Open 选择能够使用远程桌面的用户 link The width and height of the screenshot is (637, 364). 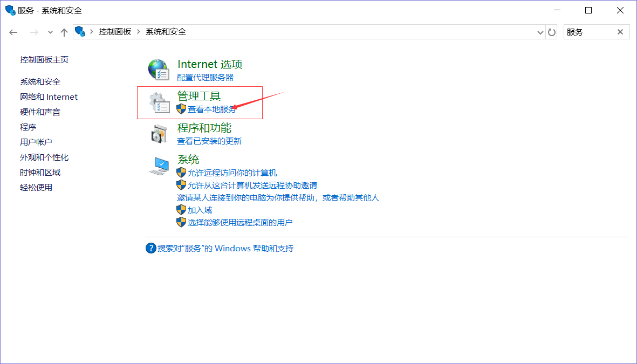click(240, 223)
